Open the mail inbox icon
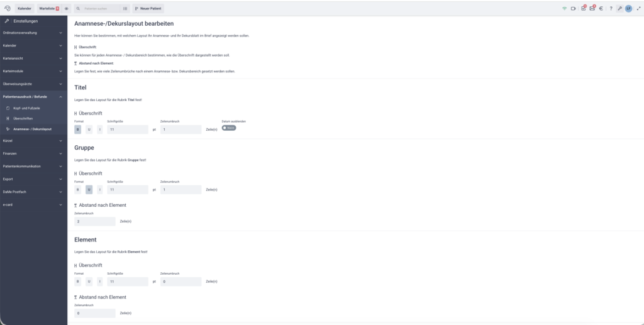Viewport: 644px width, 325px height. 592,8
